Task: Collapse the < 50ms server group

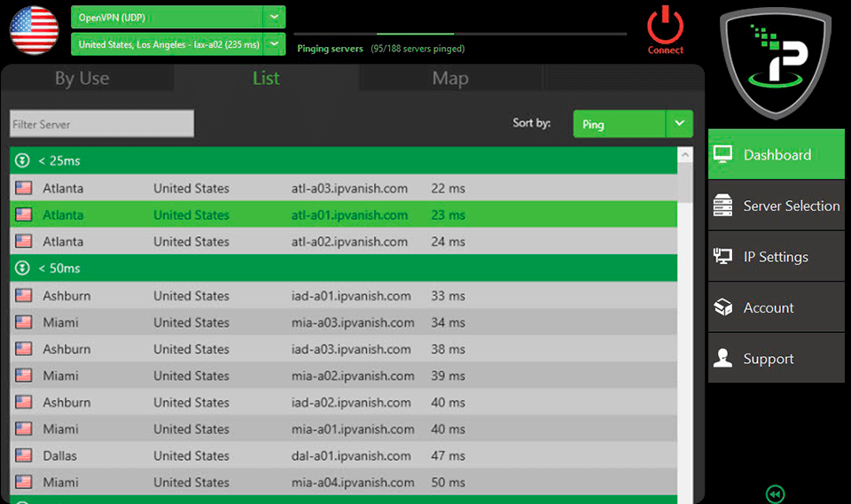Action: click(23, 268)
